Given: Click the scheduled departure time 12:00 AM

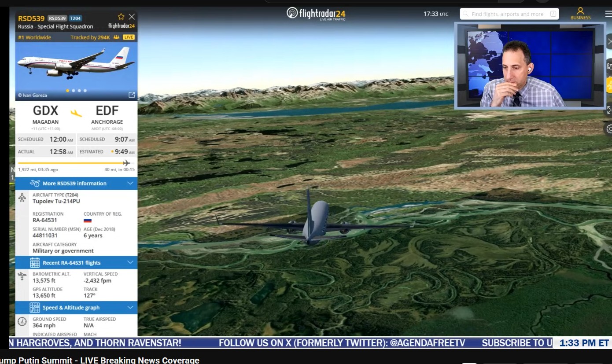Looking at the screenshot, I should (61, 140).
